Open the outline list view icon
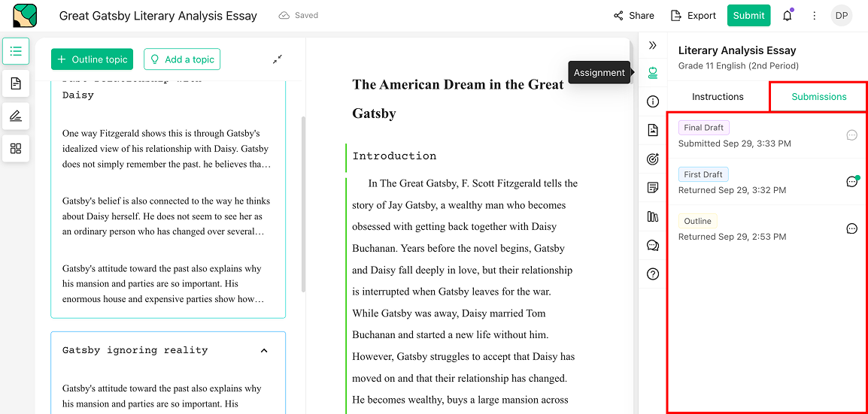Image resolution: width=868 pixels, height=414 pixels. pyautogui.click(x=16, y=51)
